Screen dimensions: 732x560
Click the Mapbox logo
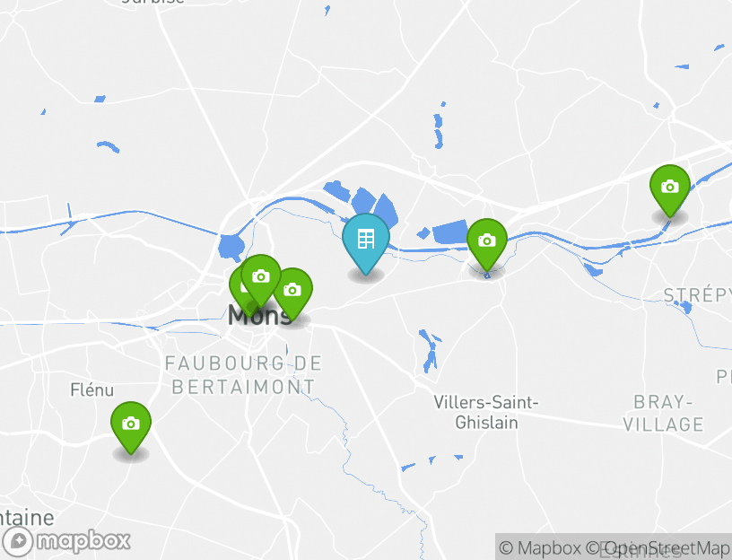click(65, 542)
